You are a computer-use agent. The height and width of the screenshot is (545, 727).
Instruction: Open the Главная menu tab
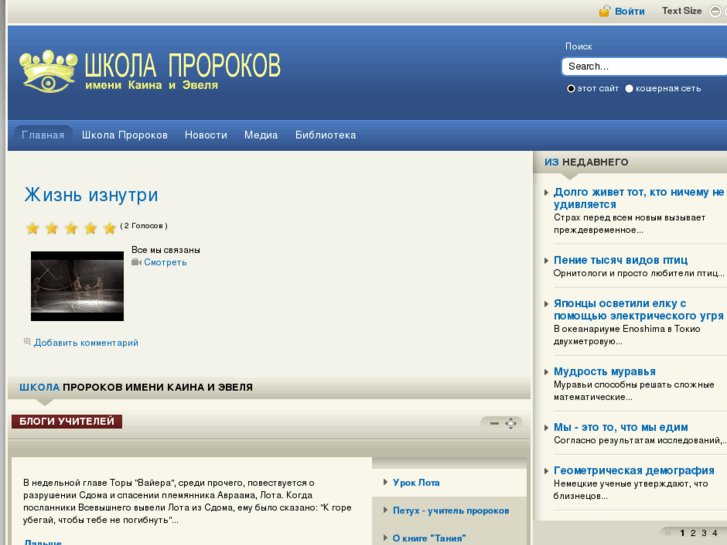tap(43, 135)
